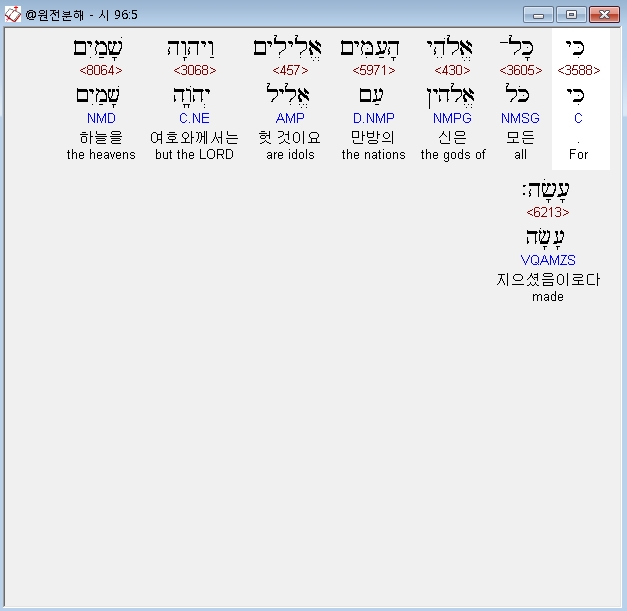Click the Korean gloss 하늘을
The image size is (627, 611).
pyautogui.click(x=101, y=138)
